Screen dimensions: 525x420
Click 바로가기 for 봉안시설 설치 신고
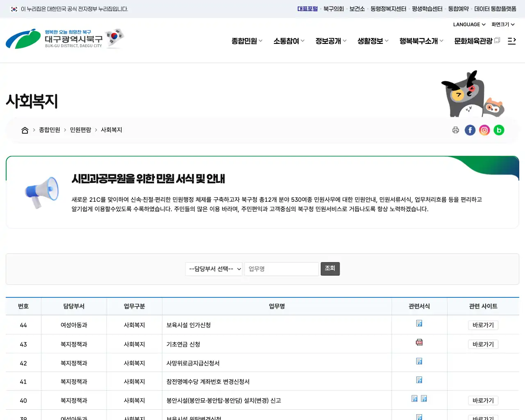483,401
